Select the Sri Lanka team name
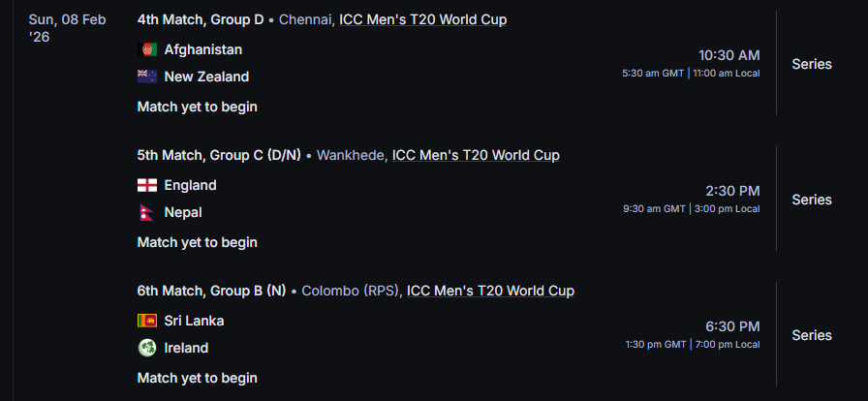Viewport: 868px width, 401px height. [194, 321]
